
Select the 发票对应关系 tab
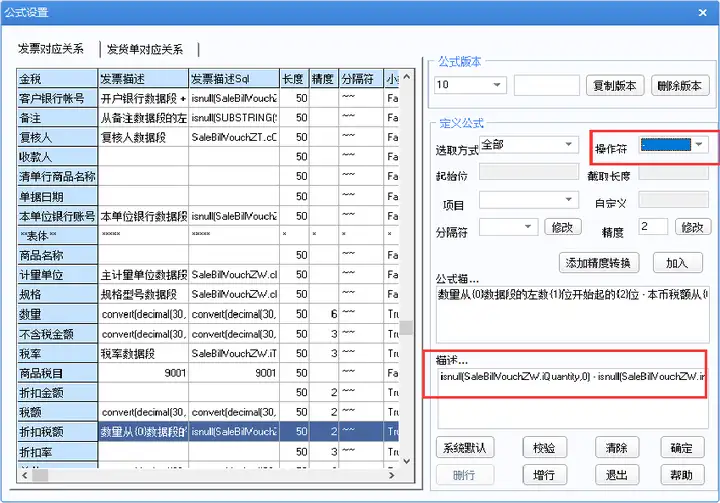tap(51, 49)
